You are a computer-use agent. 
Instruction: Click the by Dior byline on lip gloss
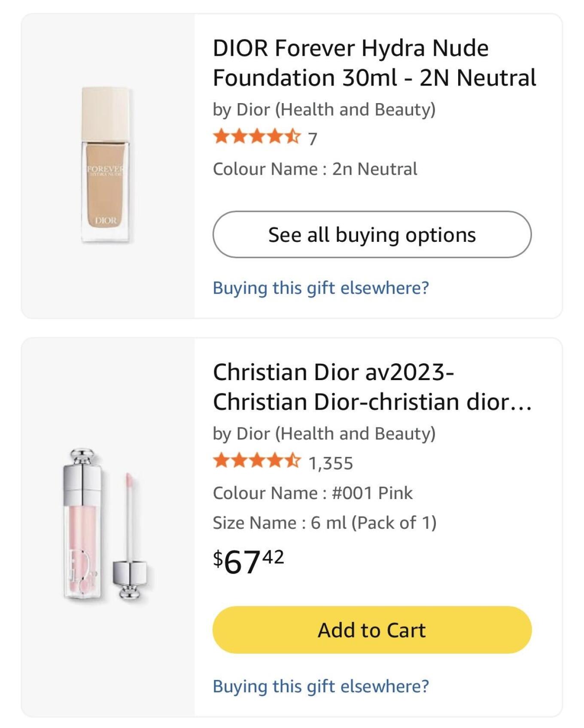324,433
